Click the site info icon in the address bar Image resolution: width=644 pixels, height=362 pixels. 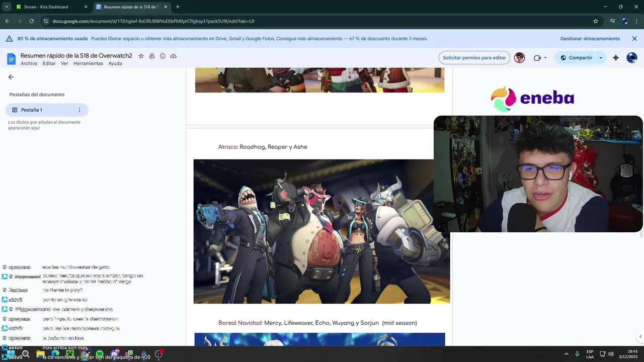click(46, 21)
